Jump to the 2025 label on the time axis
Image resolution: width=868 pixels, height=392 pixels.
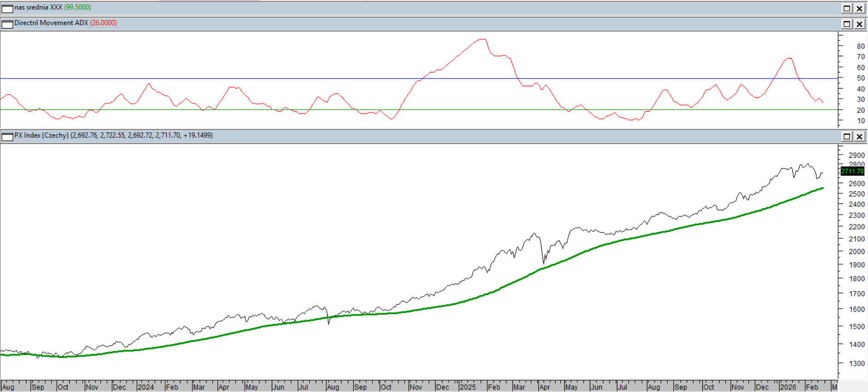(x=467, y=387)
